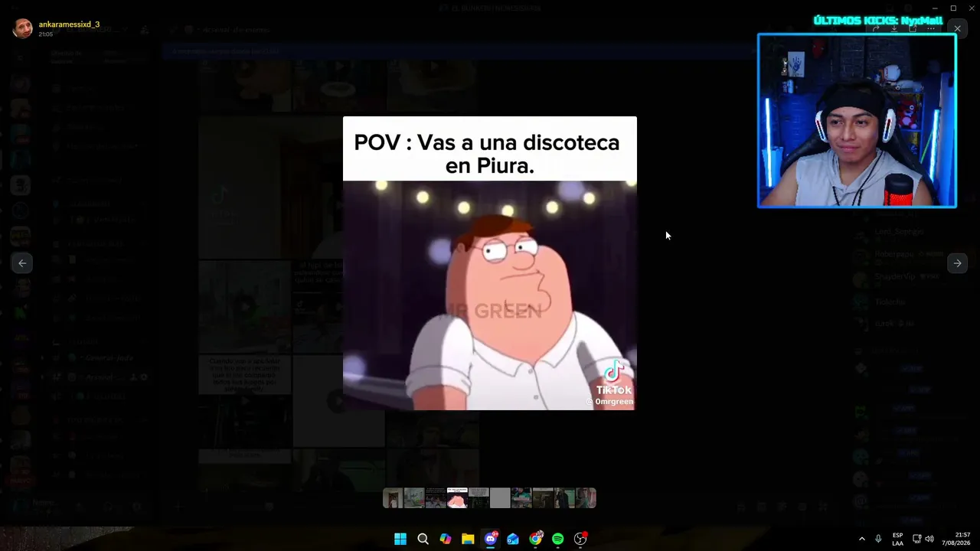Open ankaramessixd_3 poster avatar
This screenshot has width=980, height=551.
pos(23,28)
